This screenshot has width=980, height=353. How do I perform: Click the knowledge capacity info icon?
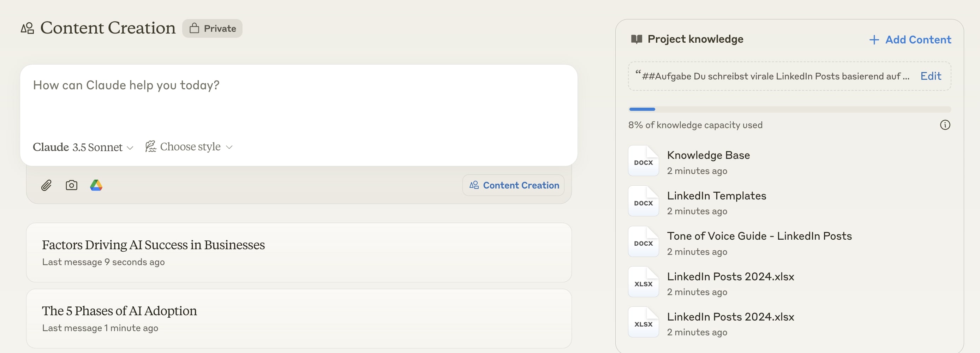point(945,125)
